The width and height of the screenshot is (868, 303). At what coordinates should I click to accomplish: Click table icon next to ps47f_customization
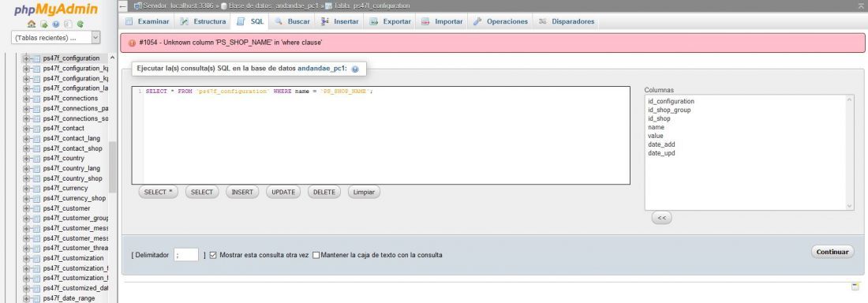(36, 258)
